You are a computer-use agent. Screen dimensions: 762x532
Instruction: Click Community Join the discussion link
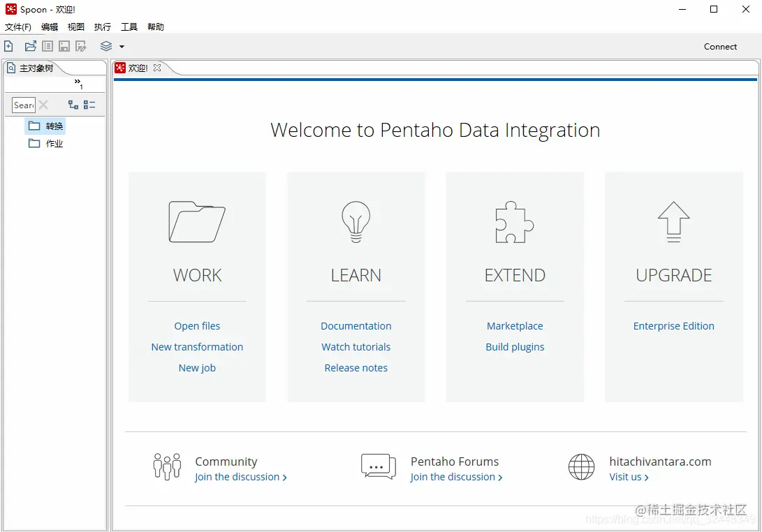tap(240, 477)
